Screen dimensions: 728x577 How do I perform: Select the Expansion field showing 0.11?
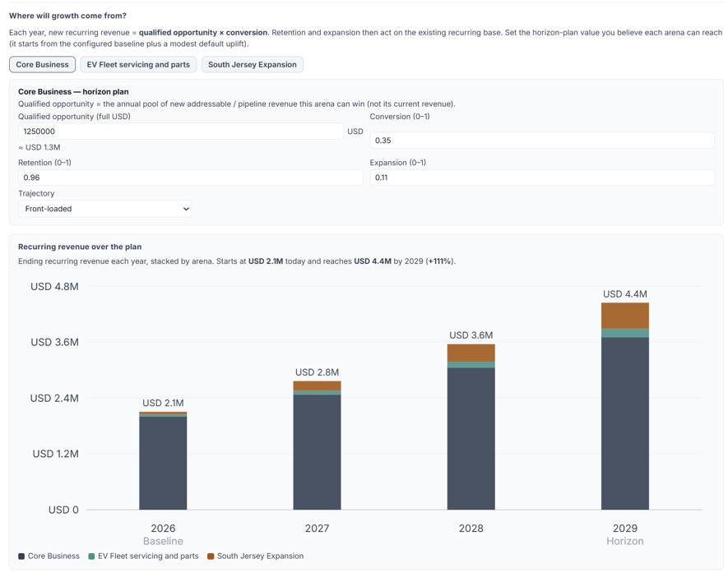(x=542, y=178)
